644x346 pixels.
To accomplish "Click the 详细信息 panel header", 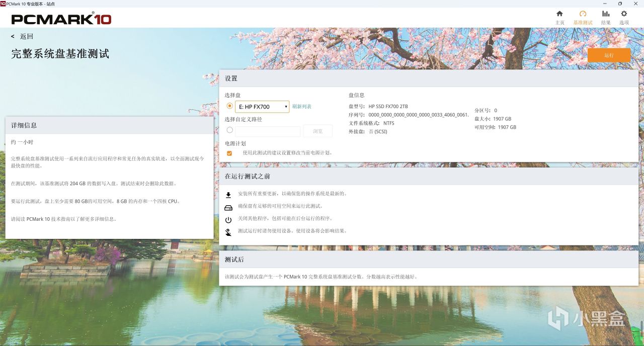I will (110, 125).
